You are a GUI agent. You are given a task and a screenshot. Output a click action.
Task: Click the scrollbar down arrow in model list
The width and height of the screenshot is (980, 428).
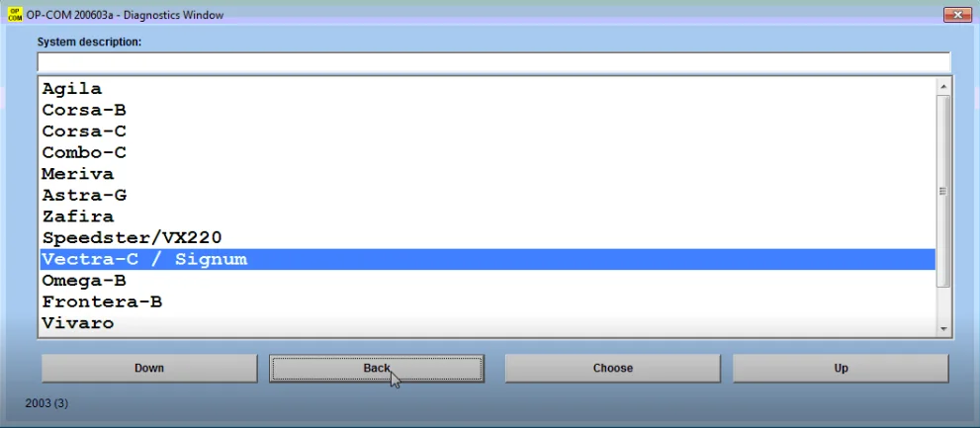943,328
